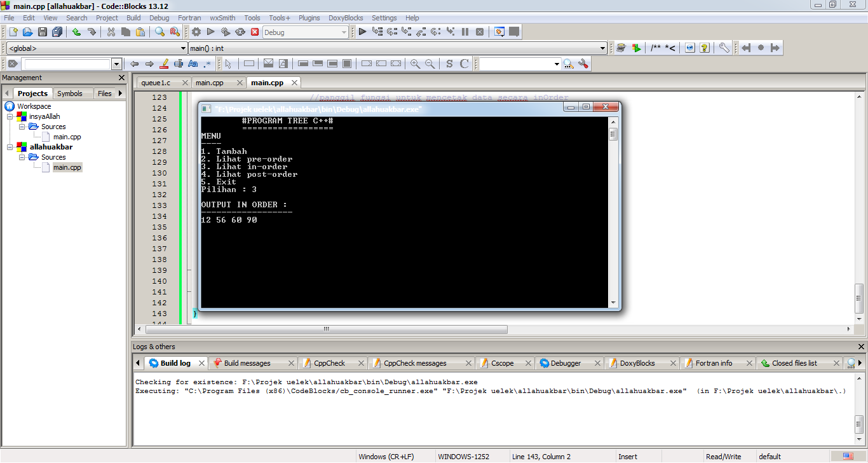Image resolution: width=868 pixels, height=463 pixels.
Task: Click the Paste clipboard icon
Action: 140,32
